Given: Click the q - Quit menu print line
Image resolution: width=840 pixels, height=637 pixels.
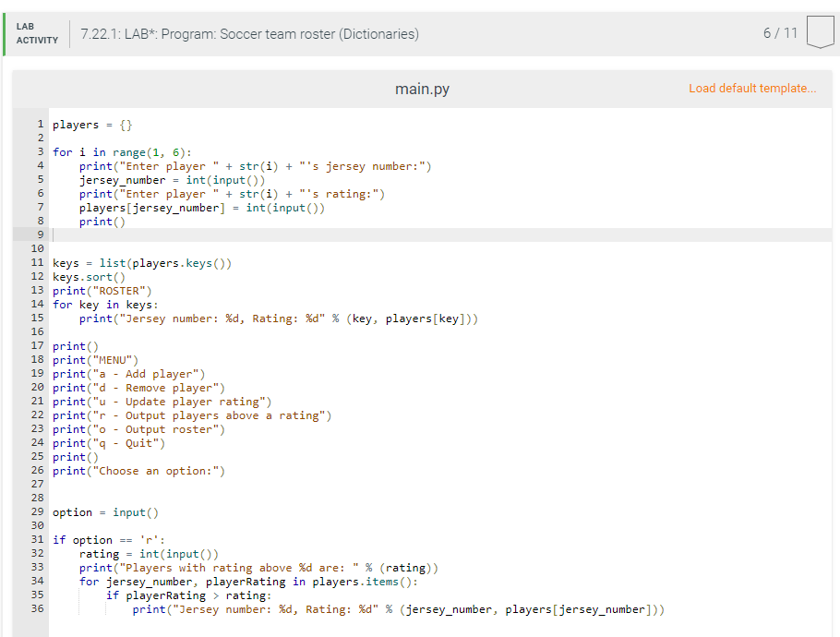Looking at the screenshot, I should 104,442.
